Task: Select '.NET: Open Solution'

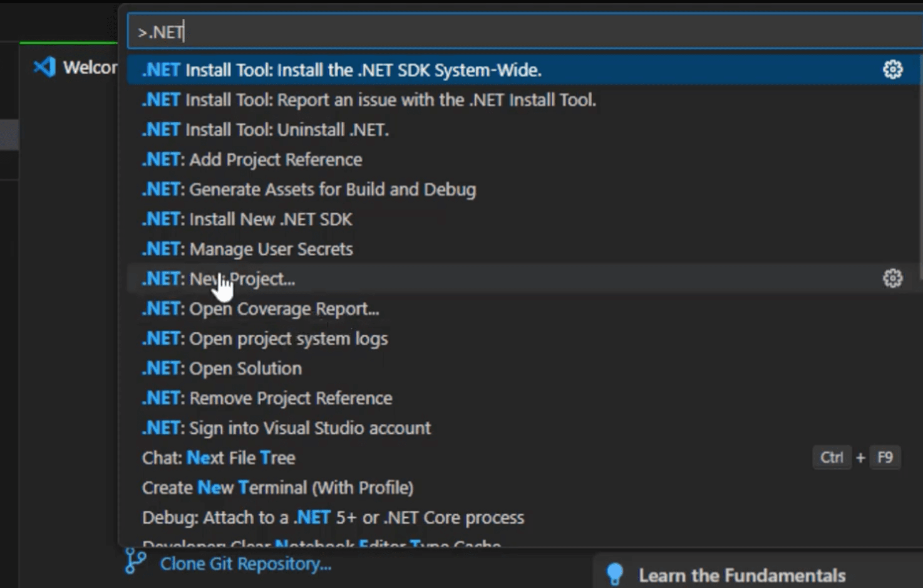Action: coord(221,368)
